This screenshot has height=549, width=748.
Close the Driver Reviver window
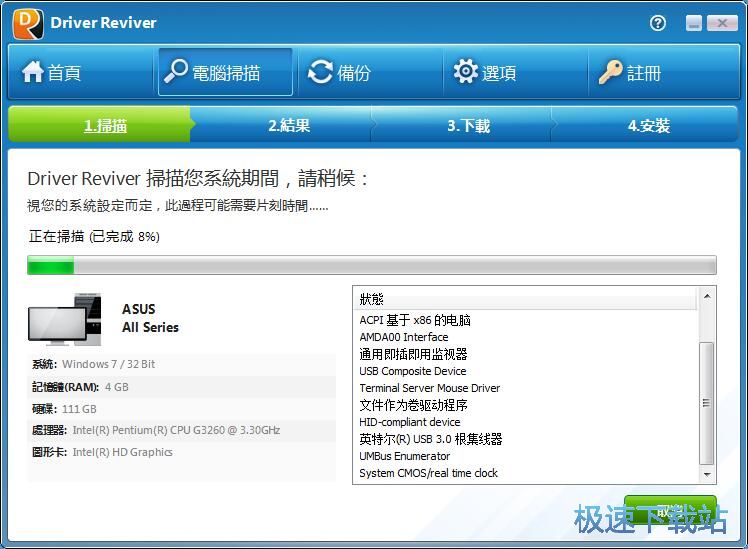tap(722, 22)
